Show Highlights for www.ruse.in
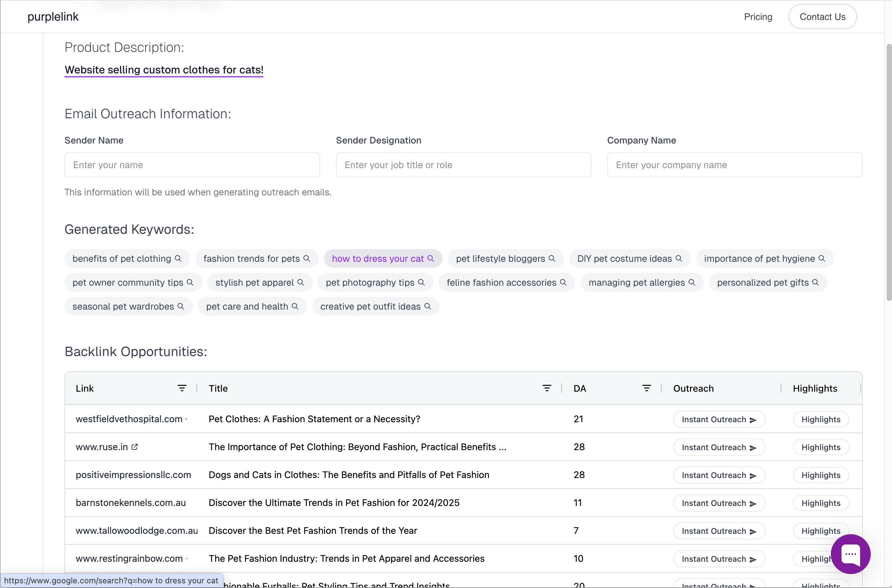The width and height of the screenshot is (892, 588). (x=821, y=447)
